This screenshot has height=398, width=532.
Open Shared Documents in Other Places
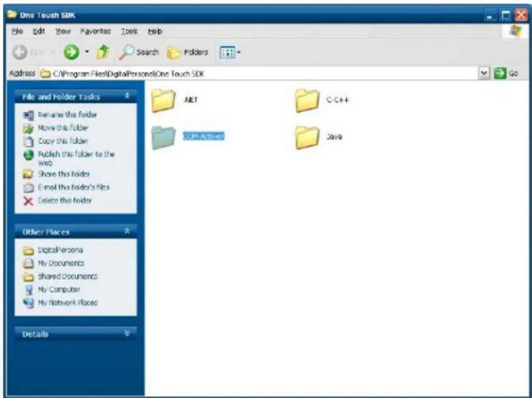pyautogui.click(x=68, y=276)
